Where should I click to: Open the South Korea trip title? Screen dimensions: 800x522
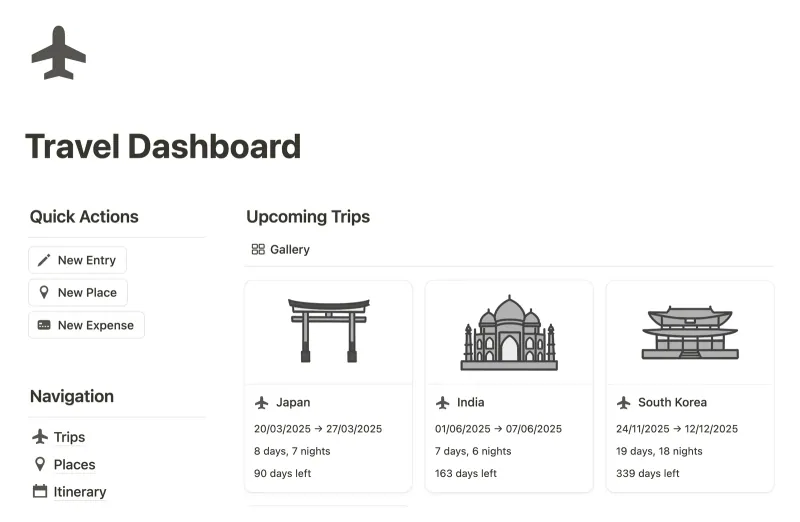(672, 403)
